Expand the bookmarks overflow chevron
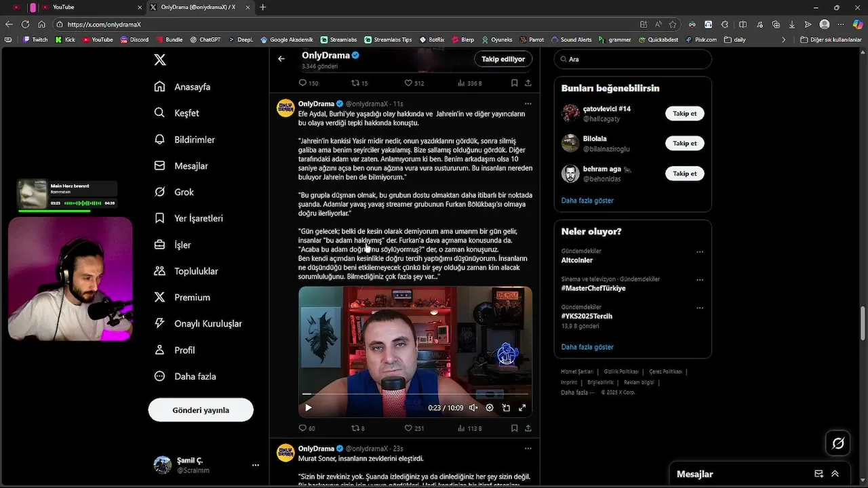This screenshot has height=488, width=868. click(x=783, y=40)
